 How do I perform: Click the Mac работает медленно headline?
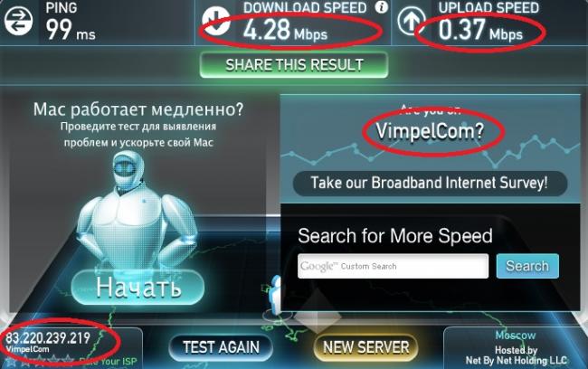[x=138, y=109]
